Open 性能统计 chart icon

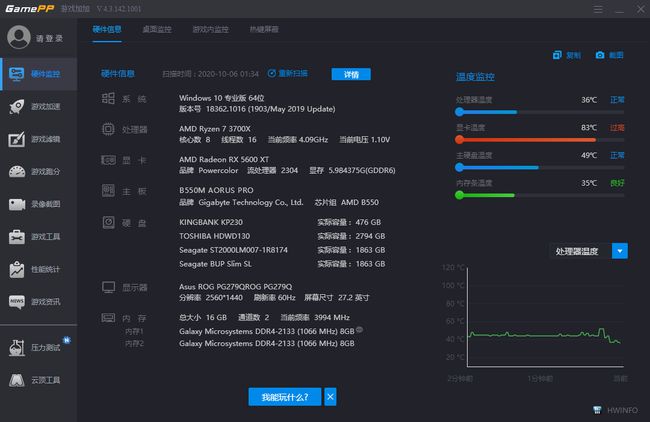[17, 269]
